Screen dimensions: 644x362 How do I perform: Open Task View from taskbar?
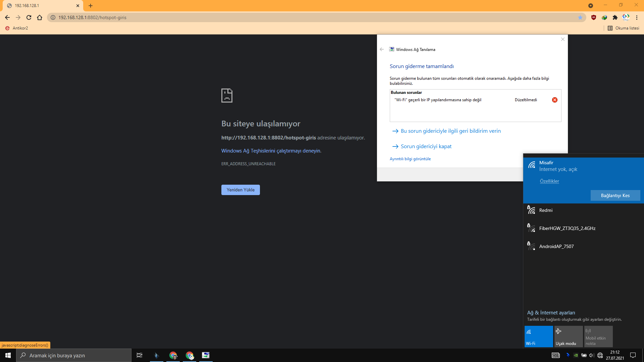pyautogui.click(x=140, y=355)
